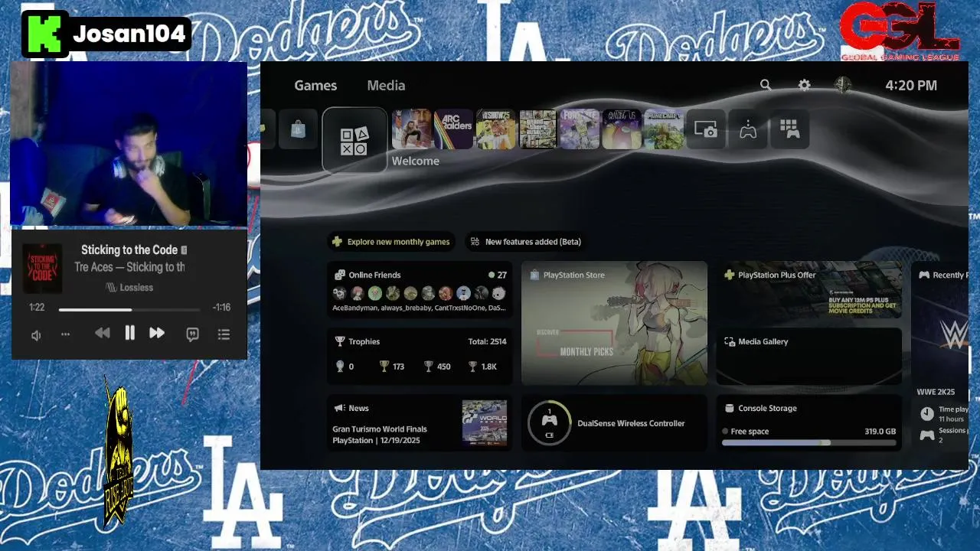The height and width of the screenshot is (551, 980).
Task: Click the 319.0 GB free space value
Action: [880, 432]
